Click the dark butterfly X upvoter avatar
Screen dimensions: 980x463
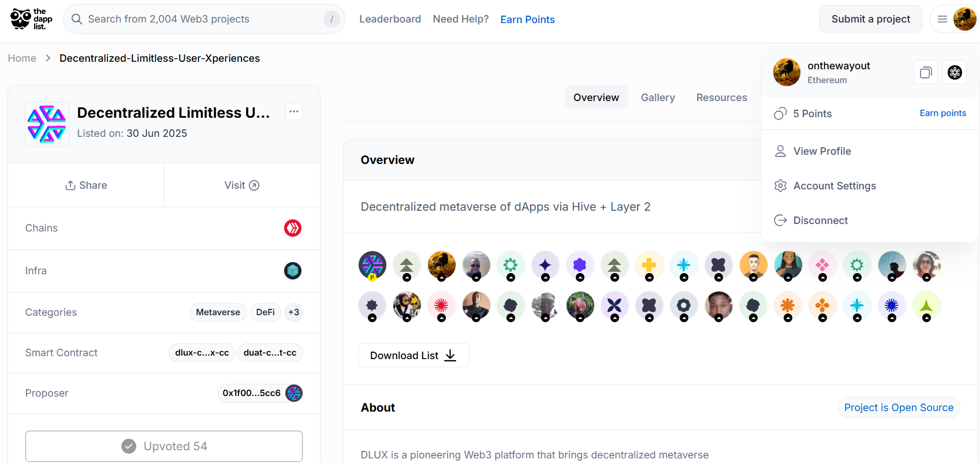click(x=614, y=306)
